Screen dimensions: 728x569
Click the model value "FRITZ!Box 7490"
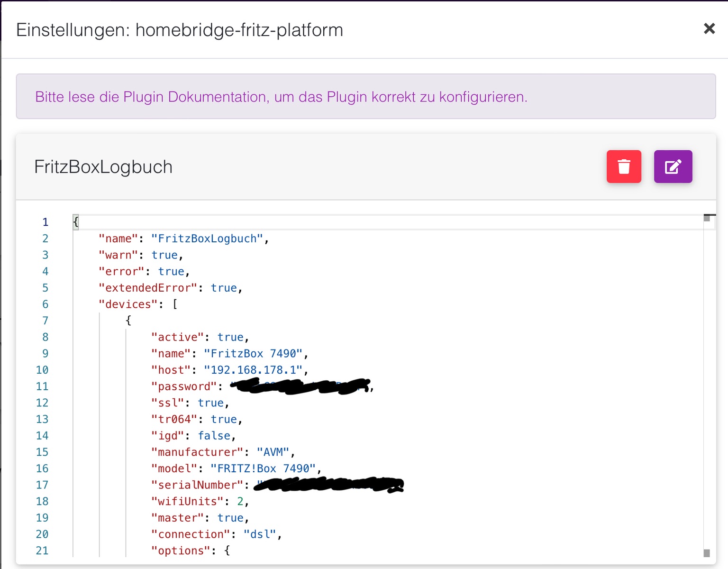tap(263, 468)
